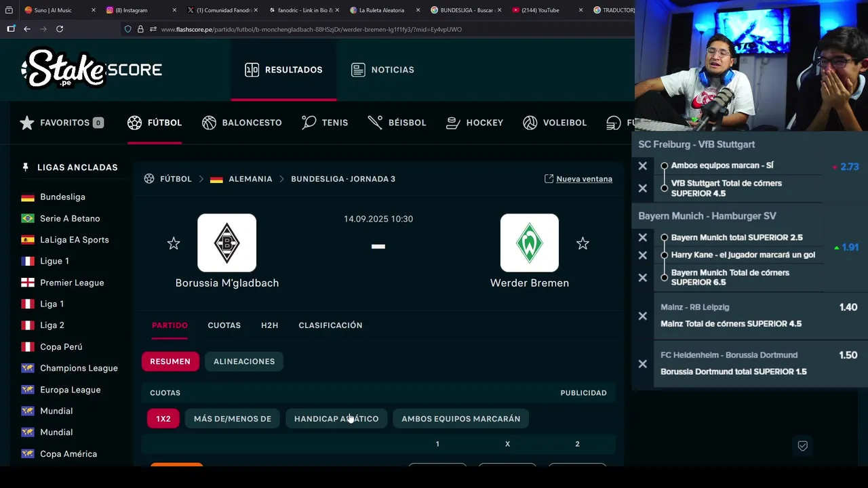868x488 pixels.
Task: Click the Stake logo
Action: tap(64, 68)
